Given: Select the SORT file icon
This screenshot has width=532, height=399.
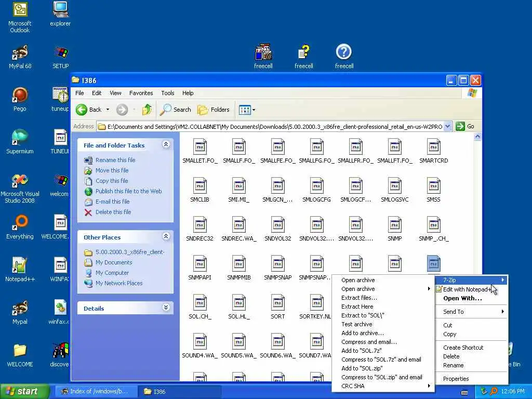Looking at the screenshot, I should (x=277, y=303).
